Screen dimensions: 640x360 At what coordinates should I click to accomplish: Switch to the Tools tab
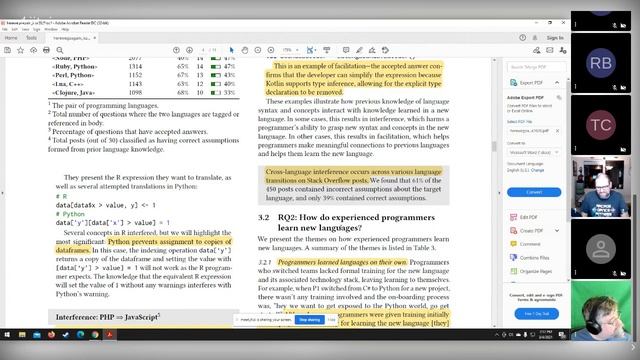pos(31,38)
